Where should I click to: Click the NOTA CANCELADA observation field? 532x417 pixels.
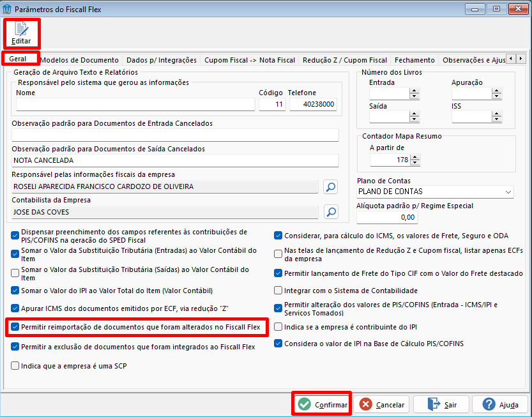(x=175, y=160)
